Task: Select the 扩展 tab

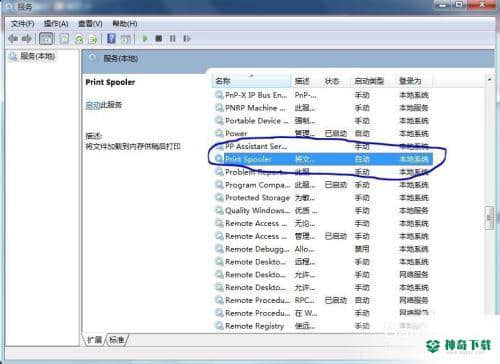Action: pyautogui.click(x=94, y=340)
